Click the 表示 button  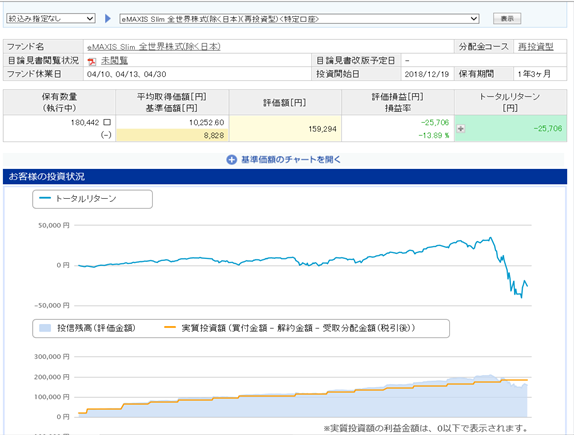(507, 18)
